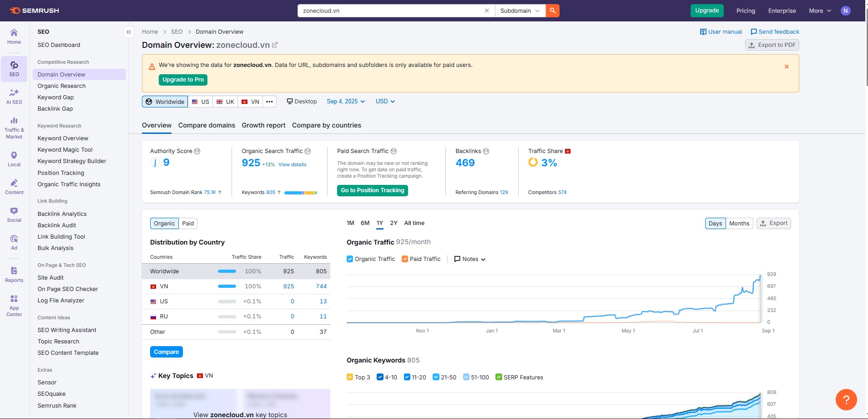Image resolution: width=868 pixels, height=419 pixels.
Task: Switch chart granularity to Months
Action: point(739,223)
